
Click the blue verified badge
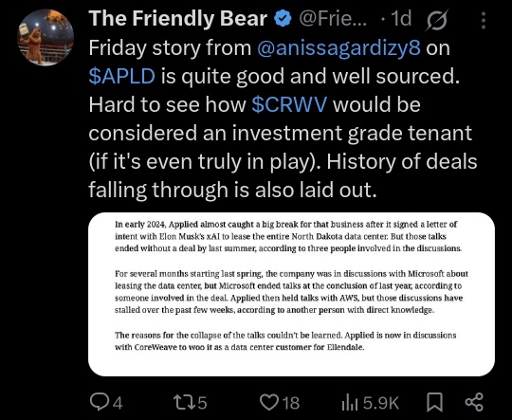tap(283, 19)
